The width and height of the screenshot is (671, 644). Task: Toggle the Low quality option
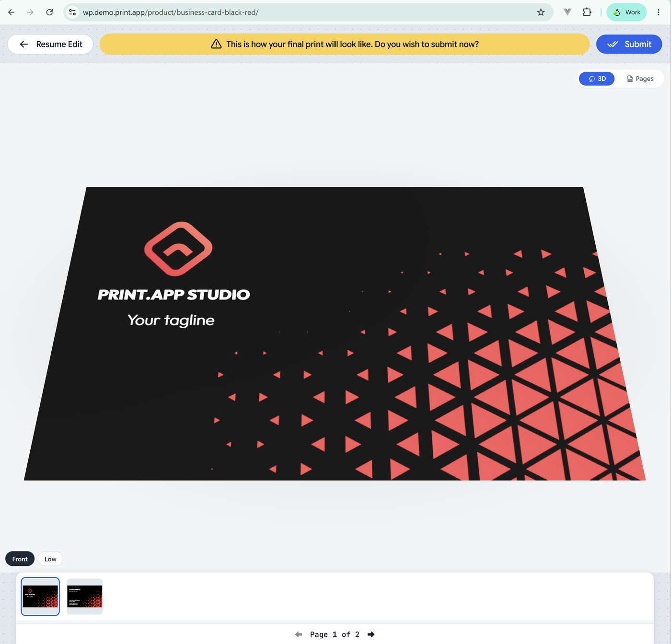(50, 559)
